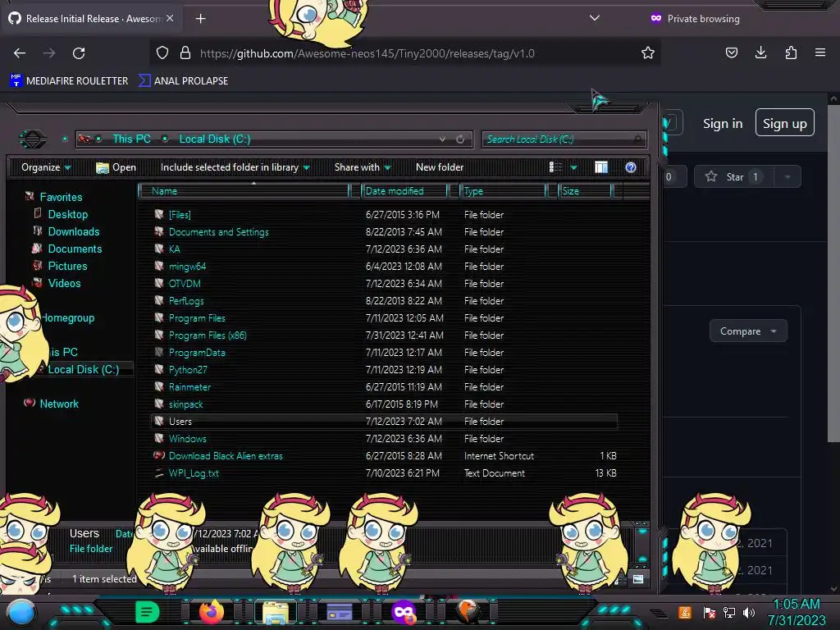Viewport: 840px width, 630px height.
Task: Select Local Disk (C:) breadcrumb
Action: click(x=214, y=139)
